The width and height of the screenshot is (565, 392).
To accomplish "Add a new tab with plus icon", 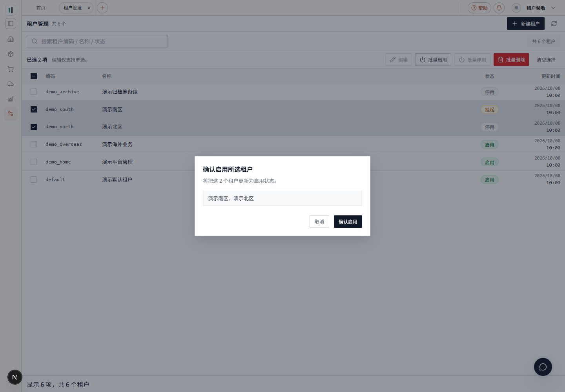I will point(102,8).
